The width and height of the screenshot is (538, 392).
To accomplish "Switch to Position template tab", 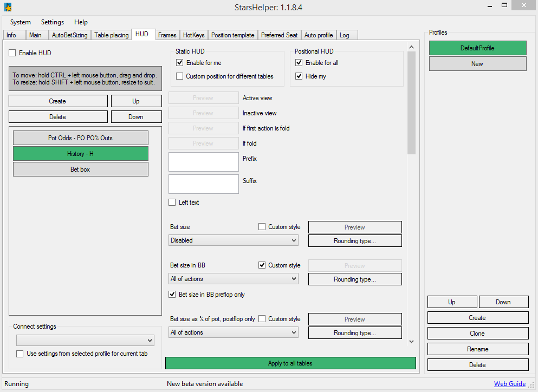I will pyautogui.click(x=232, y=35).
